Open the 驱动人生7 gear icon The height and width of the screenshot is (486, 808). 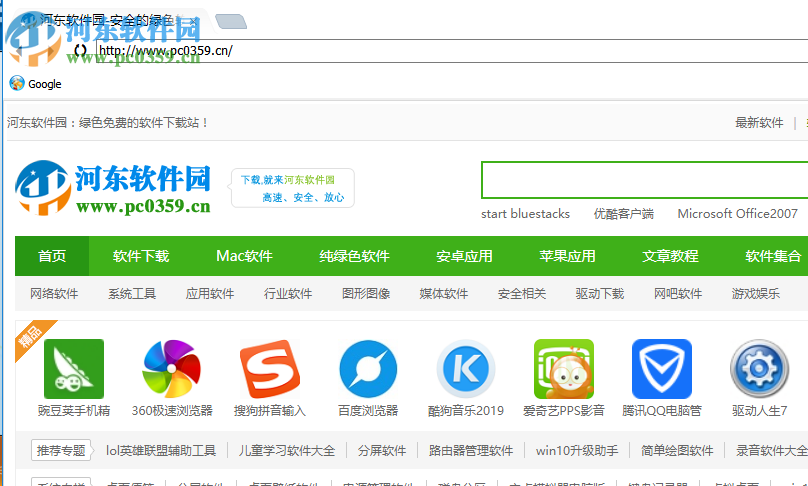coord(760,368)
